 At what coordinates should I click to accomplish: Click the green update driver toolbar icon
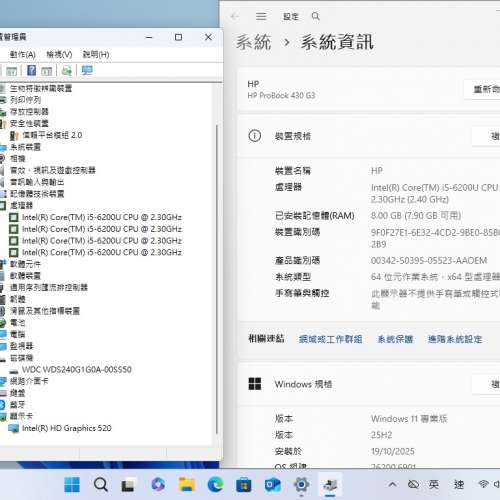point(67,71)
